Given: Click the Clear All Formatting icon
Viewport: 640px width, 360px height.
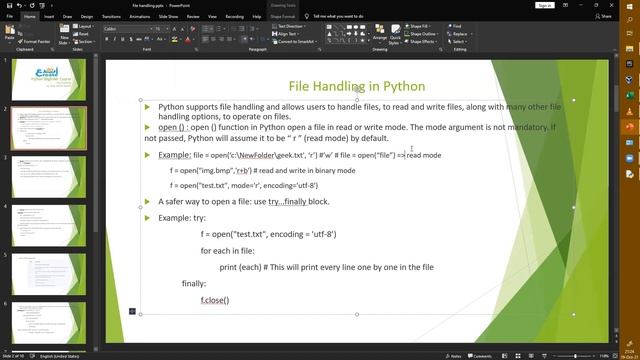Looking at the screenshot, I should pyautogui.click(x=193, y=29).
